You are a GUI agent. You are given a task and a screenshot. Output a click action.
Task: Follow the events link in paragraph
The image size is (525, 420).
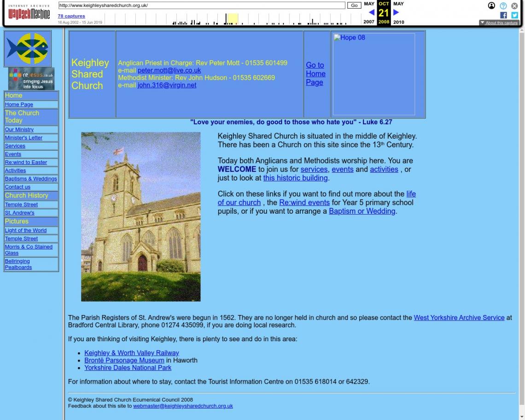coord(343,169)
